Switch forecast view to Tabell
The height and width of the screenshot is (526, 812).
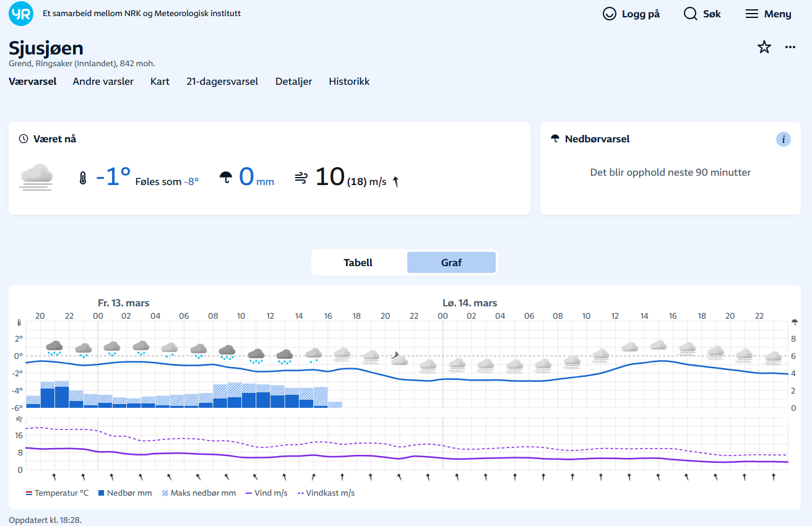coord(358,262)
